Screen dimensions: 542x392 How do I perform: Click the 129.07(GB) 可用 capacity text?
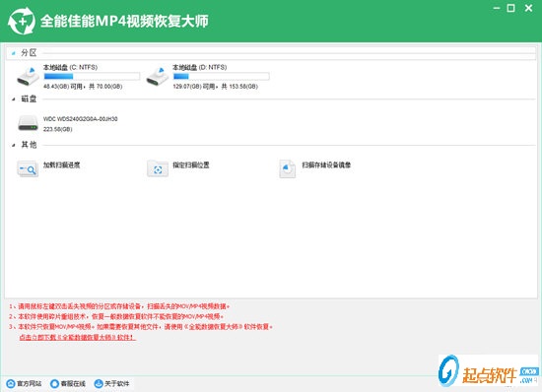[216, 87]
